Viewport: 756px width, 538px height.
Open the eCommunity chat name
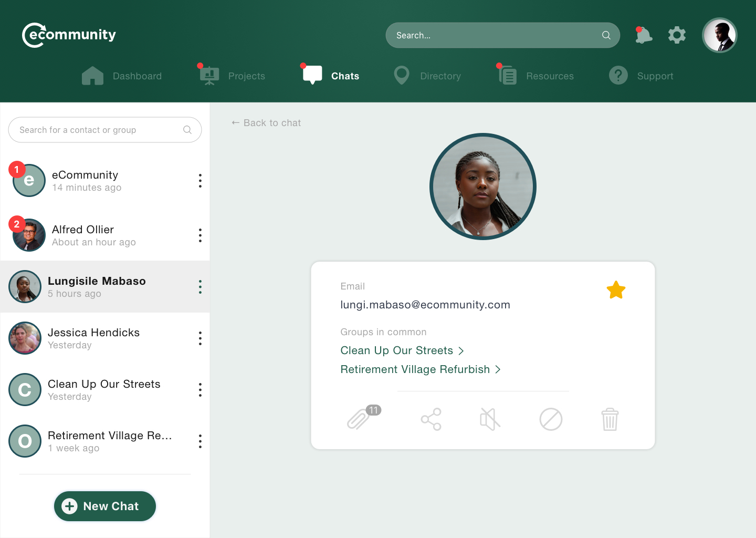pos(85,175)
